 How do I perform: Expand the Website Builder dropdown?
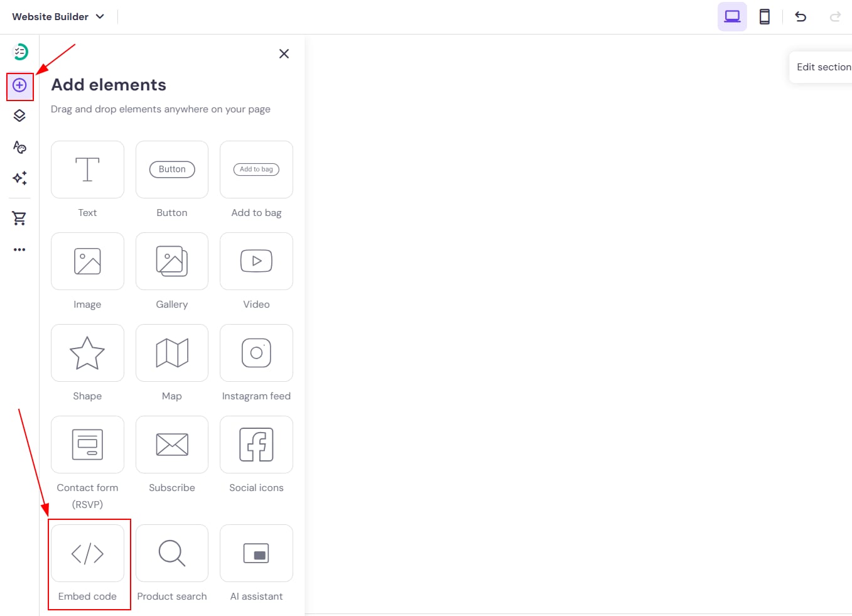[58, 17]
